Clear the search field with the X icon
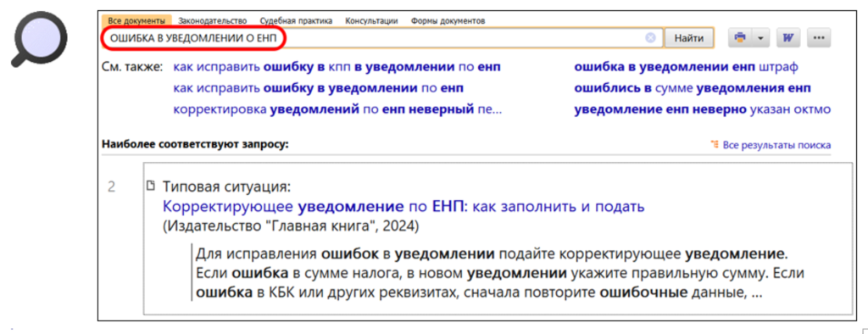Image resolution: width=868 pixels, height=334 pixels. click(x=650, y=38)
